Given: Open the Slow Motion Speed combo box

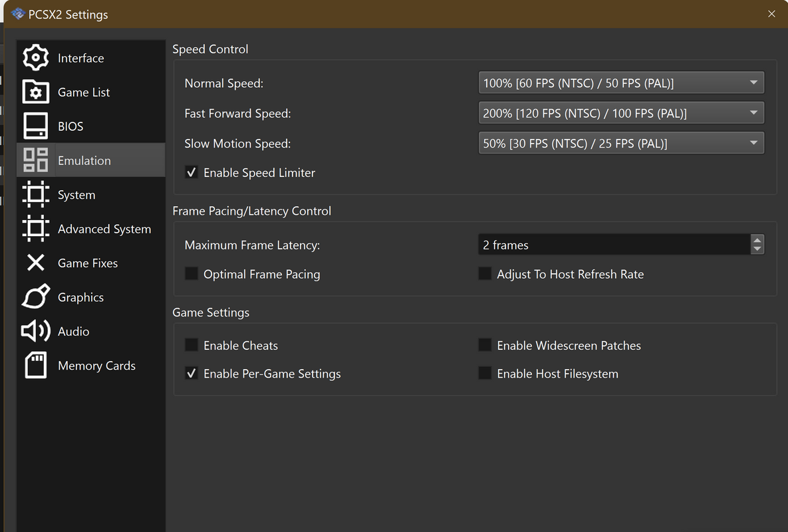Looking at the screenshot, I should 620,143.
